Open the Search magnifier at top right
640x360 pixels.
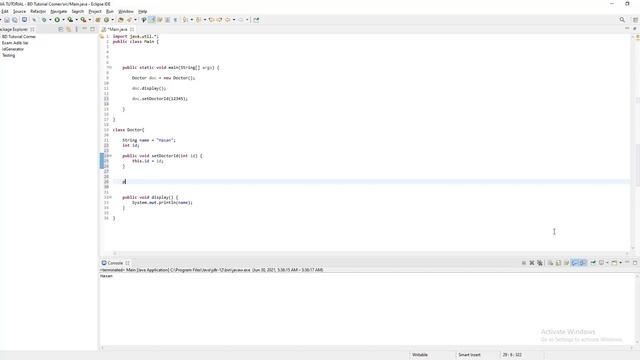[622, 20]
